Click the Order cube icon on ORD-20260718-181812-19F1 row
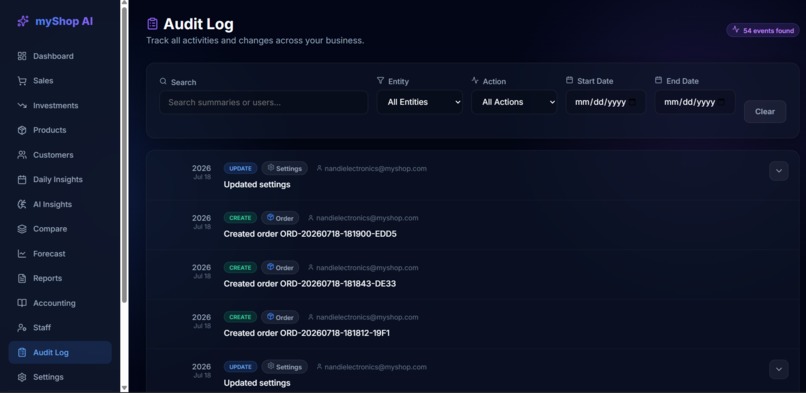The image size is (806, 393). pos(270,317)
